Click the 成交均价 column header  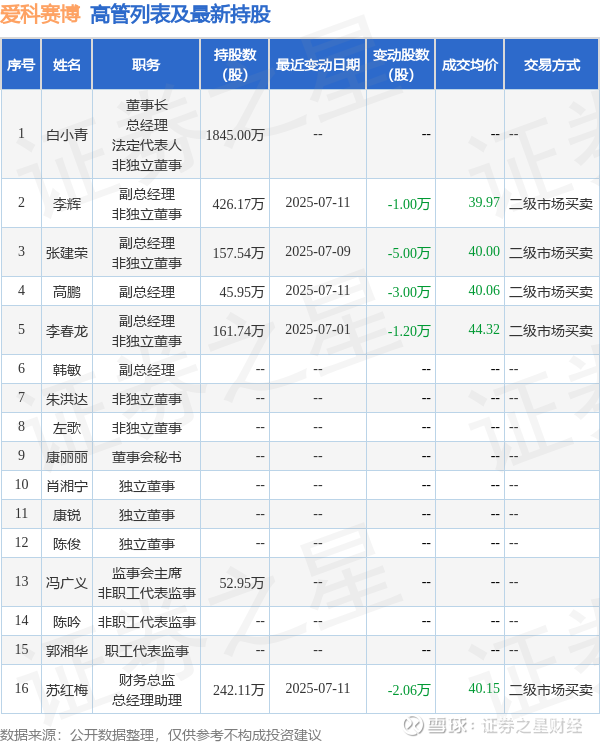coord(470,65)
